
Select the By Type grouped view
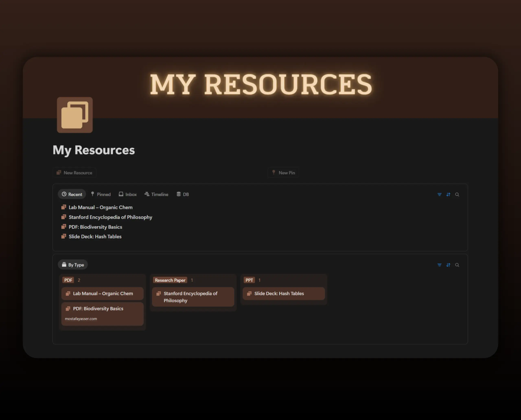click(x=73, y=265)
